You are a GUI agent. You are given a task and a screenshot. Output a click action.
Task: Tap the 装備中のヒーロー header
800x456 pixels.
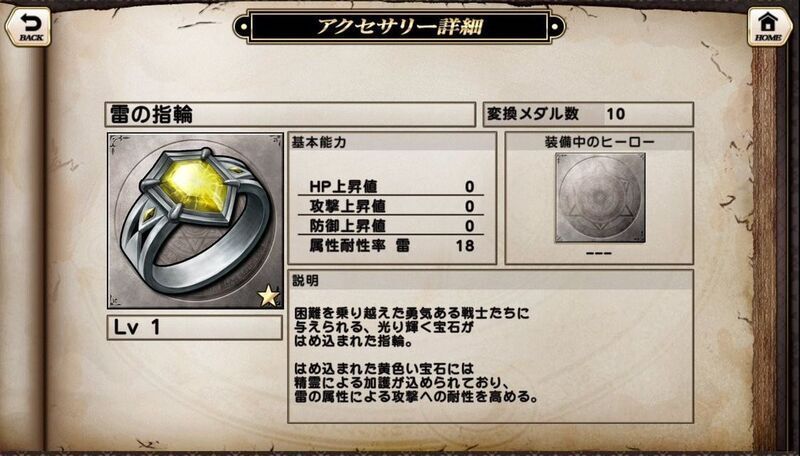pos(599,142)
